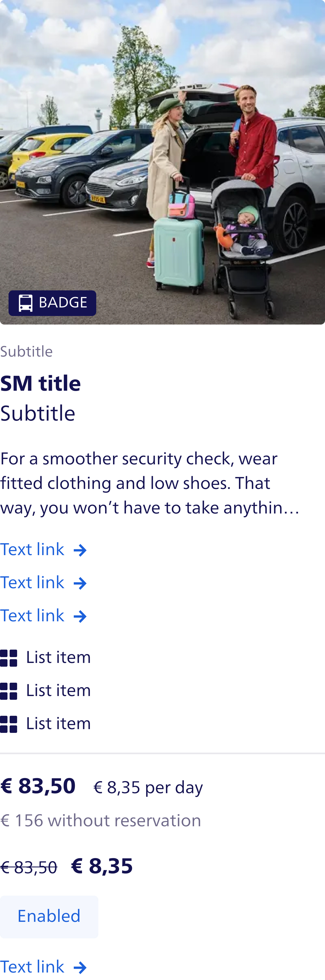The image size is (325, 980).
Task: Click the arrow beside the second Text link
Action: [80, 583]
